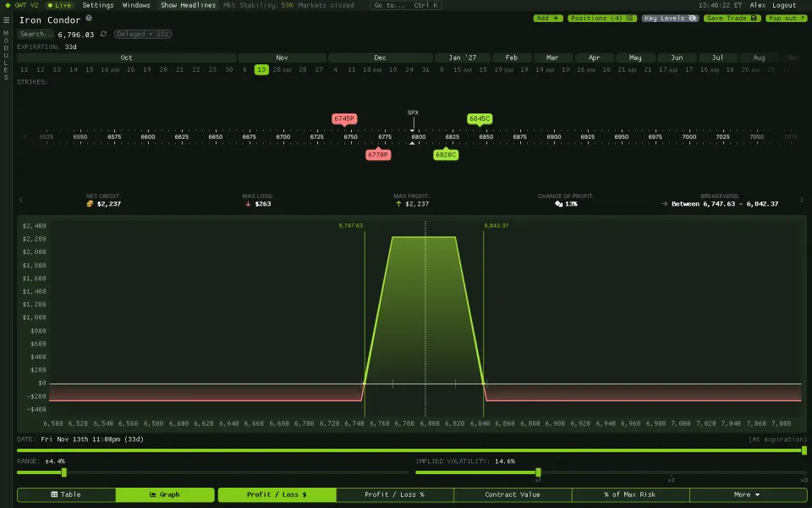Screen dimensions: 812x508
Task: Select the Oct 30 expiration date
Action: click(x=229, y=69)
